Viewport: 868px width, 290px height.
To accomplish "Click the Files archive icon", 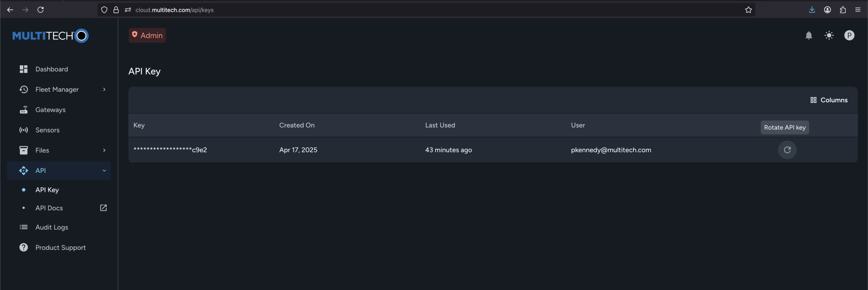I will pos(23,150).
